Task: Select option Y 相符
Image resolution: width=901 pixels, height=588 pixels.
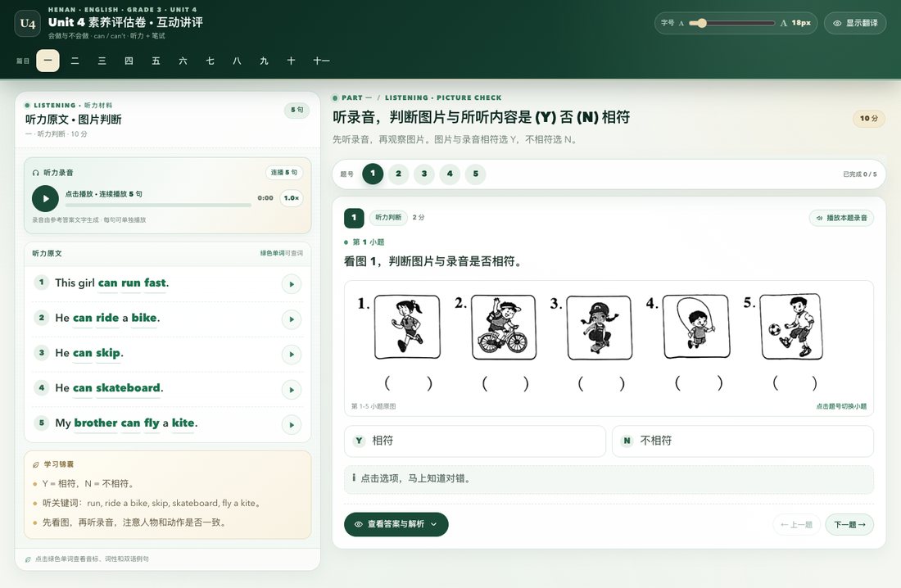Action: [474, 441]
